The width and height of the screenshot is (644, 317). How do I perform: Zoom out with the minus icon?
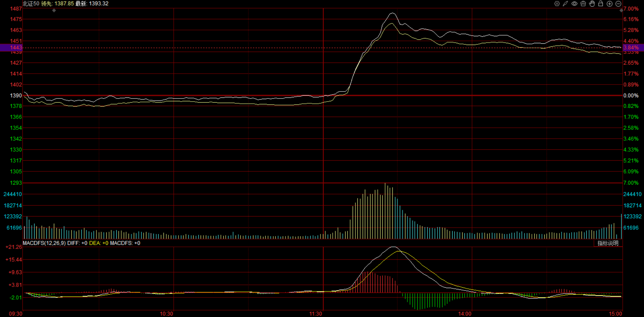pyautogui.click(x=618, y=4)
